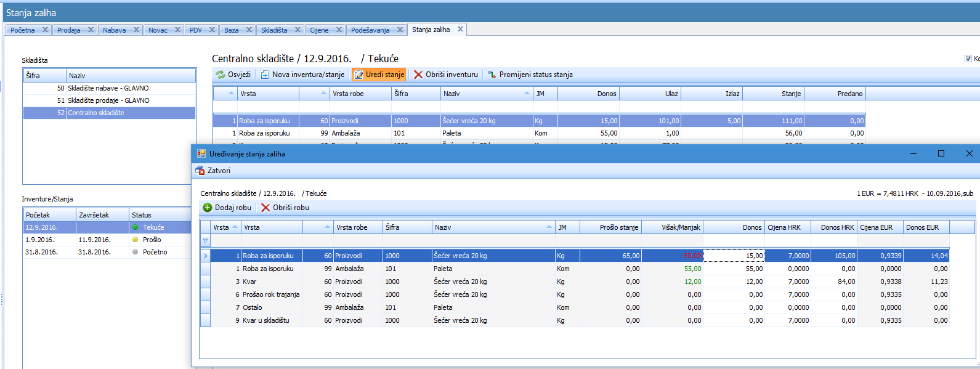Viewport: 980px width, 369px height.
Task: Sort the main grid by Ulaz column
Action: point(650,94)
